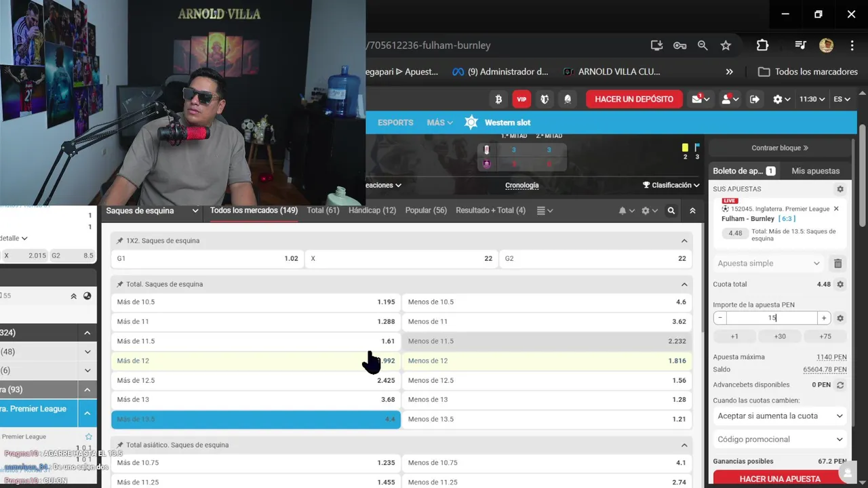Screen dimensions: 868x488
Task: Collapse the Total. Saques de esquina section
Action: (x=684, y=284)
